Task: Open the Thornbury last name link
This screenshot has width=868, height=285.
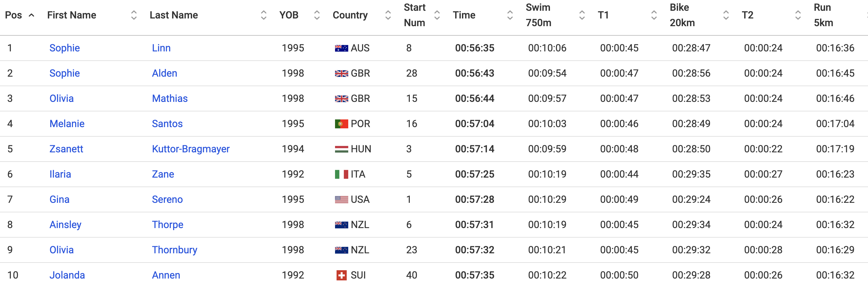Action: (x=175, y=250)
